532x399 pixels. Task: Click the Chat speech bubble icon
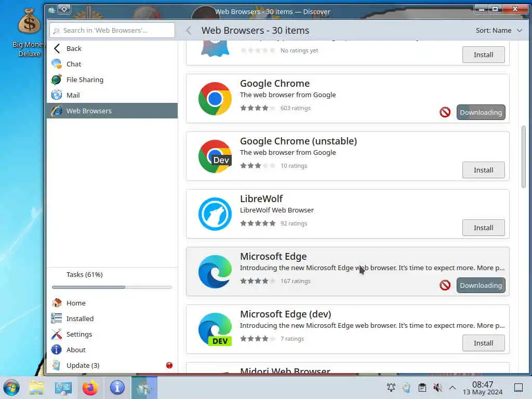point(57,64)
